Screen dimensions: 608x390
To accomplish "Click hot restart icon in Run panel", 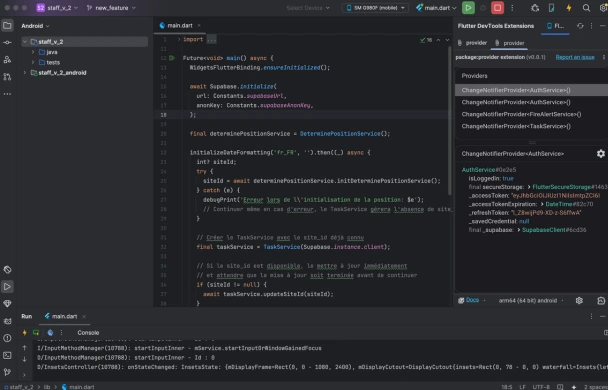I will [x=36, y=333].
